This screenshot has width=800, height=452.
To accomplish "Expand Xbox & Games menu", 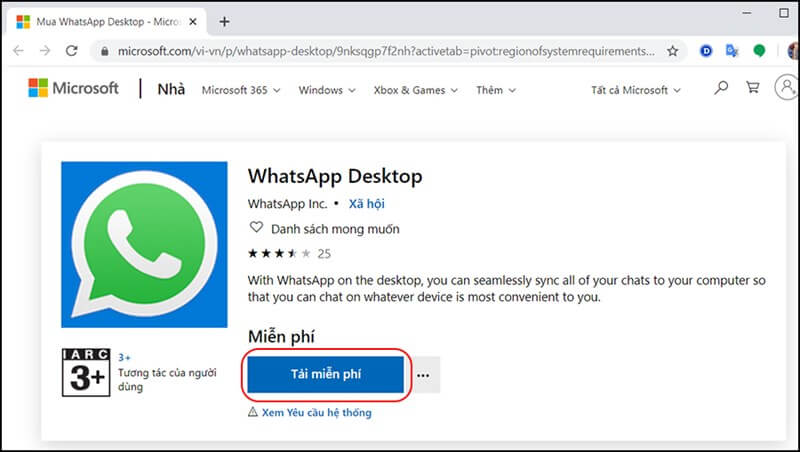I will (415, 90).
